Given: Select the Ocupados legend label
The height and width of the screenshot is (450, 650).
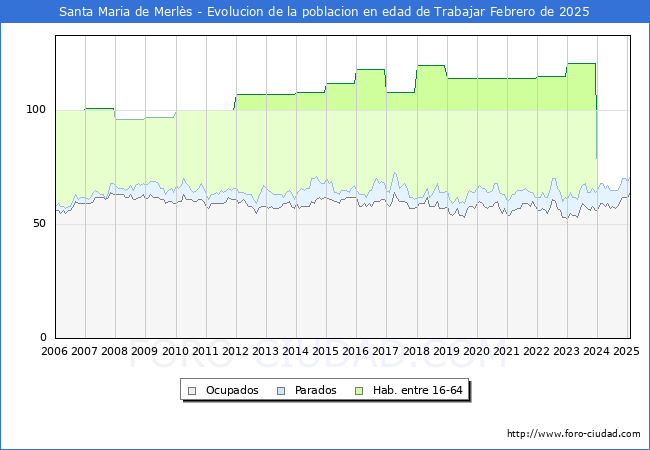Looking at the screenshot, I should pyautogui.click(x=232, y=390).
